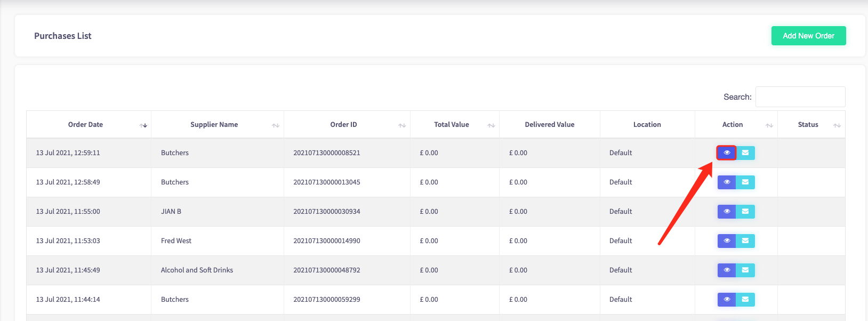This screenshot has height=321, width=868.
Task: Click Search label text
Action: pyautogui.click(x=737, y=97)
